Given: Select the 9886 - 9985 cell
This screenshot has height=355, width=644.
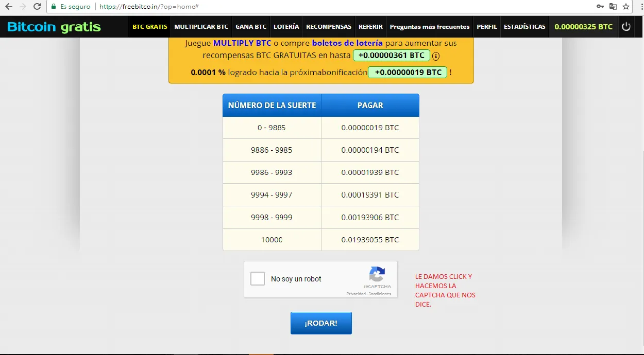Looking at the screenshot, I should 272,150.
